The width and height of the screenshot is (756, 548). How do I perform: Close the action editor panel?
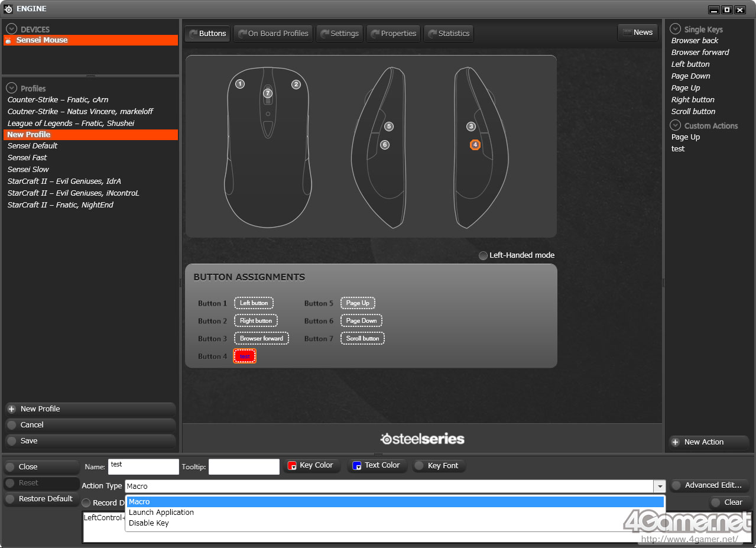tap(41, 467)
